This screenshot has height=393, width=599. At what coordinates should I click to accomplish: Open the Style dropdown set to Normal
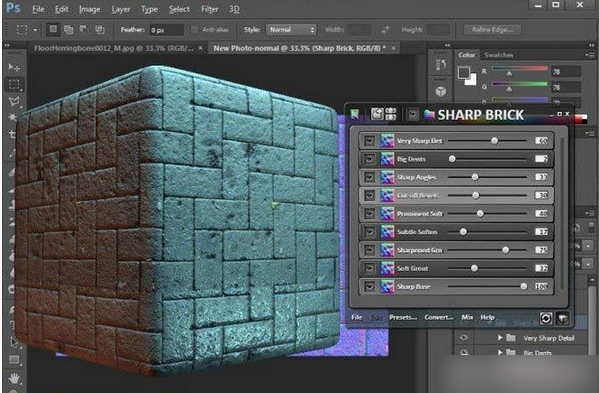(x=291, y=30)
